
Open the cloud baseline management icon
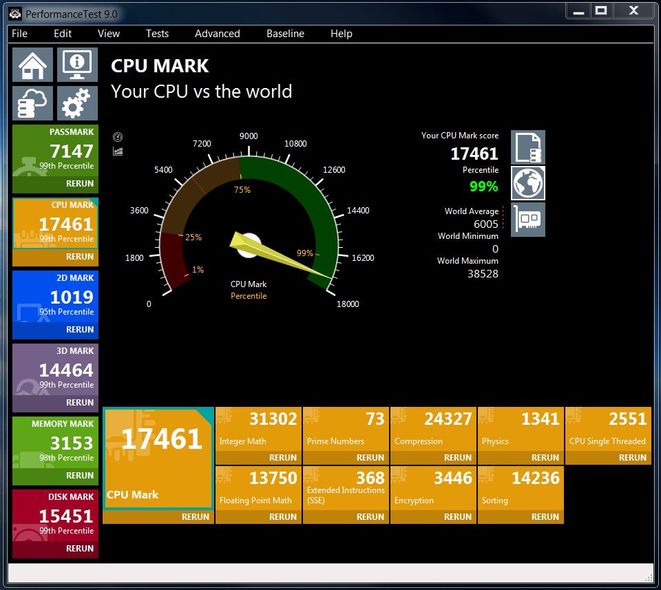click(32, 103)
